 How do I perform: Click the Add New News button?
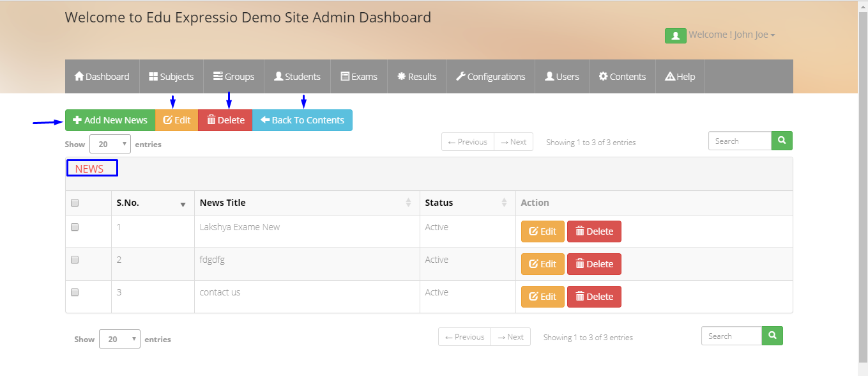coord(110,120)
